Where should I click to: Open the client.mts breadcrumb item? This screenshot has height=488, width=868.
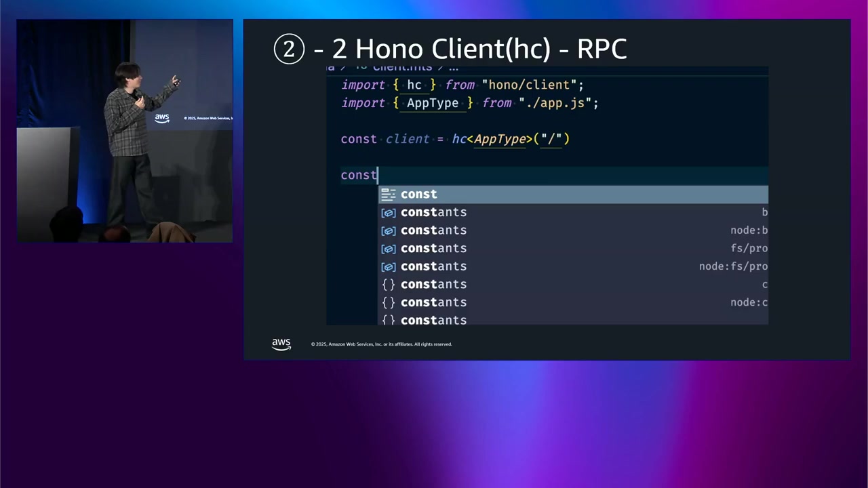pos(402,66)
